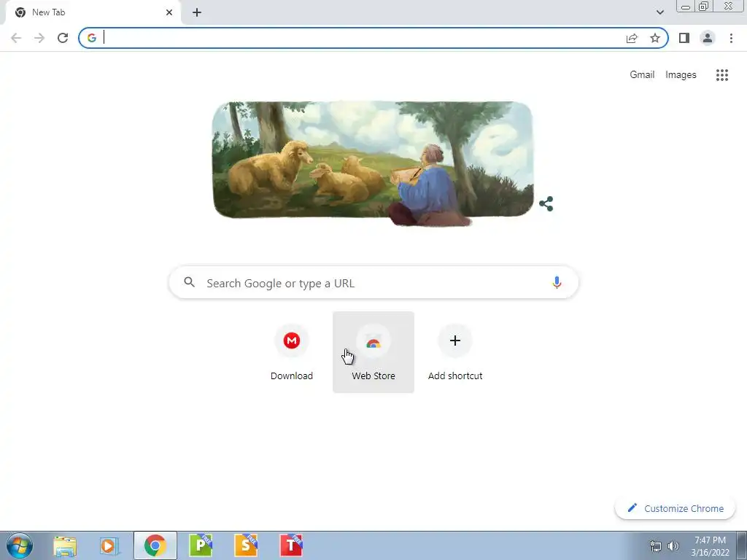Click the Chrome taskbar icon
The image size is (747, 560).
point(155,545)
